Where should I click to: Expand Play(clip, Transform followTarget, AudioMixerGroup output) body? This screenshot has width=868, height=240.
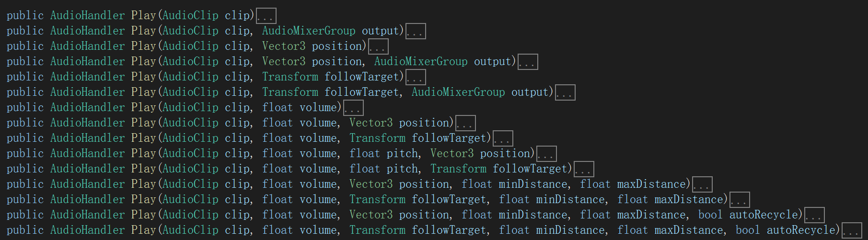(565, 93)
